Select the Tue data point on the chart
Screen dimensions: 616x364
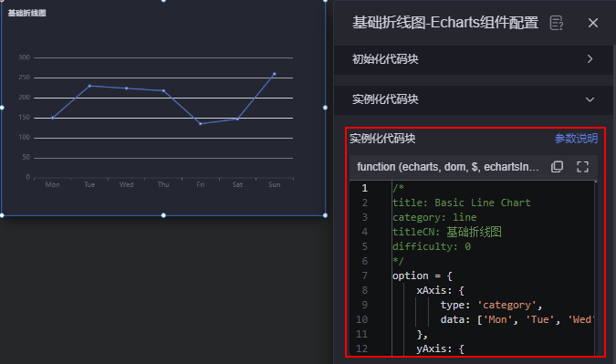pos(89,86)
